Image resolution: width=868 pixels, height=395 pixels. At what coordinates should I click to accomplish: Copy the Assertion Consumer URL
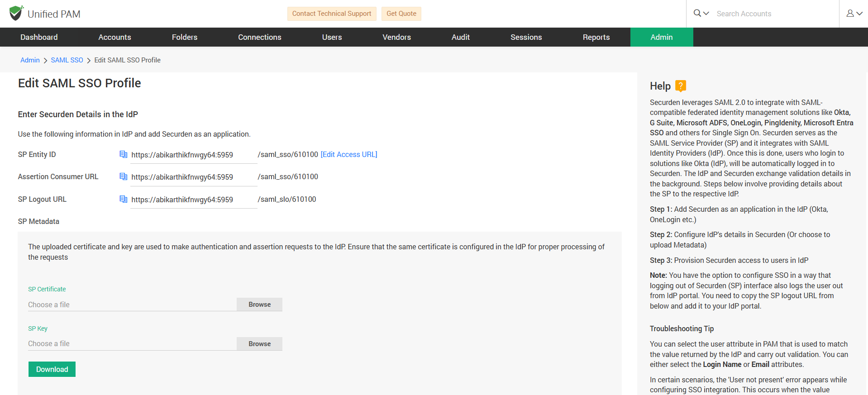(x=123, y=176)
